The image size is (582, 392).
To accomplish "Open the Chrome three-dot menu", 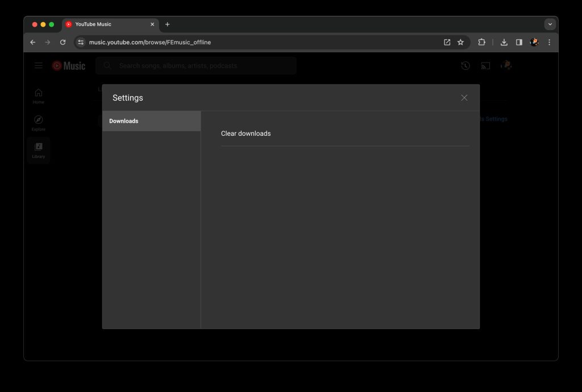I will pyautogui.click(x=549, y=42).
